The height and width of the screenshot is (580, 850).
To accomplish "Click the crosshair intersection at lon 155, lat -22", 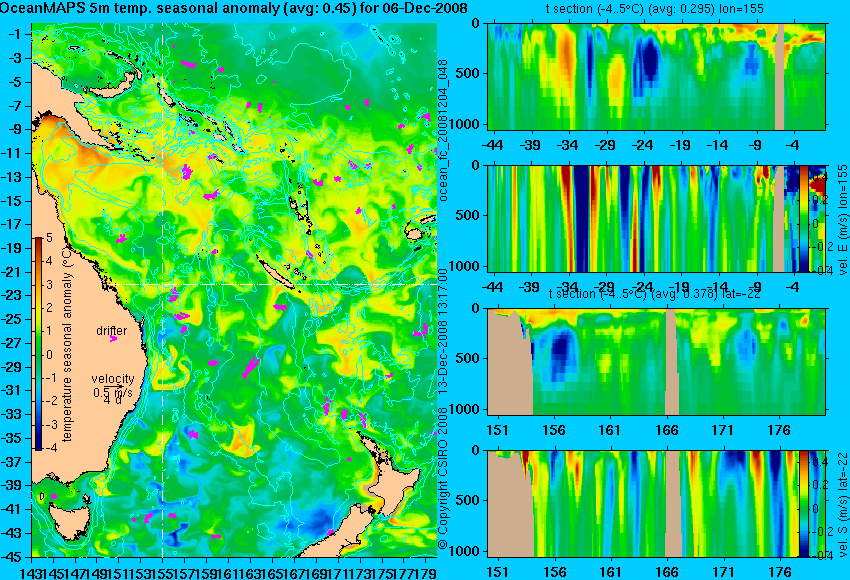I will 163,284.
